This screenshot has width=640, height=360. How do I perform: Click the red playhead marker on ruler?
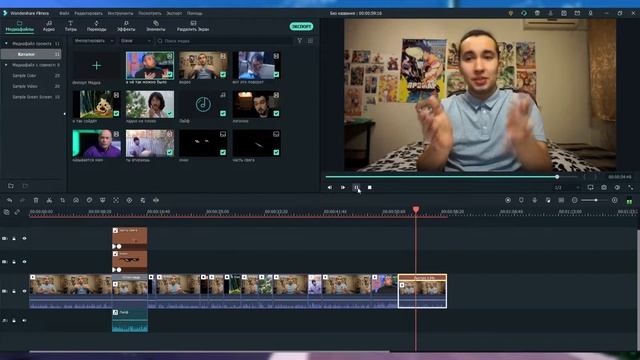pos(416,210)
